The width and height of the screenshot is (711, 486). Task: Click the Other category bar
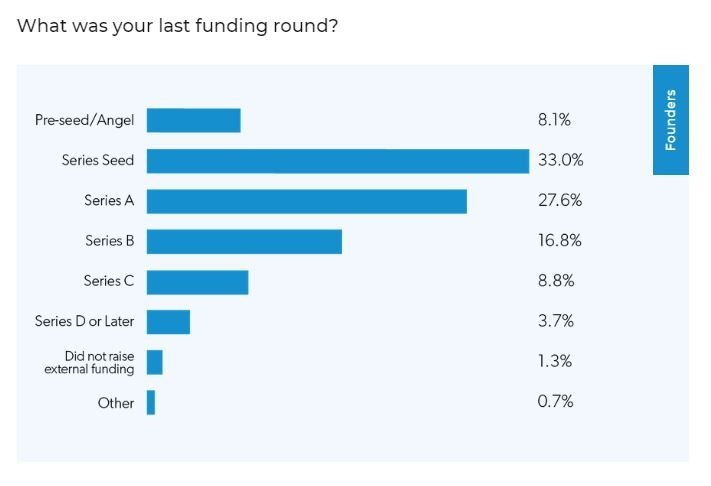pos(151,402)
